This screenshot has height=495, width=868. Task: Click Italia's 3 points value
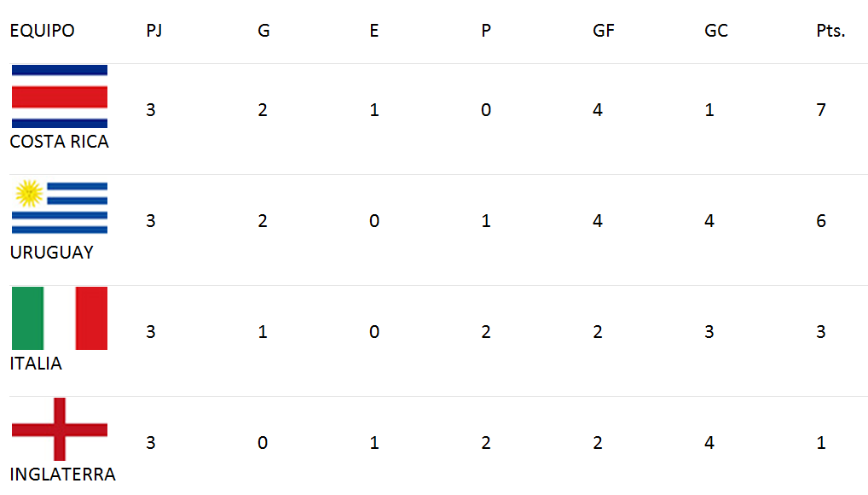[x=821, y=331]
